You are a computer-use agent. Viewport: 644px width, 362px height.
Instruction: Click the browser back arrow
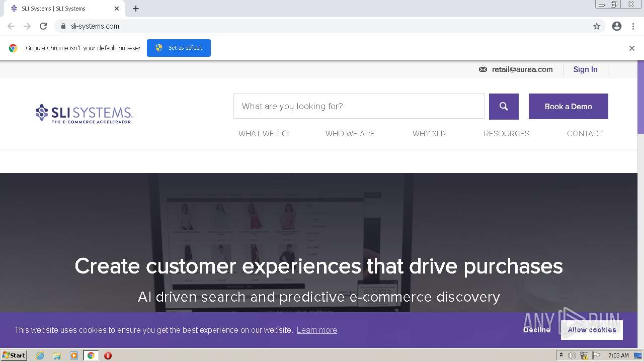11,26
